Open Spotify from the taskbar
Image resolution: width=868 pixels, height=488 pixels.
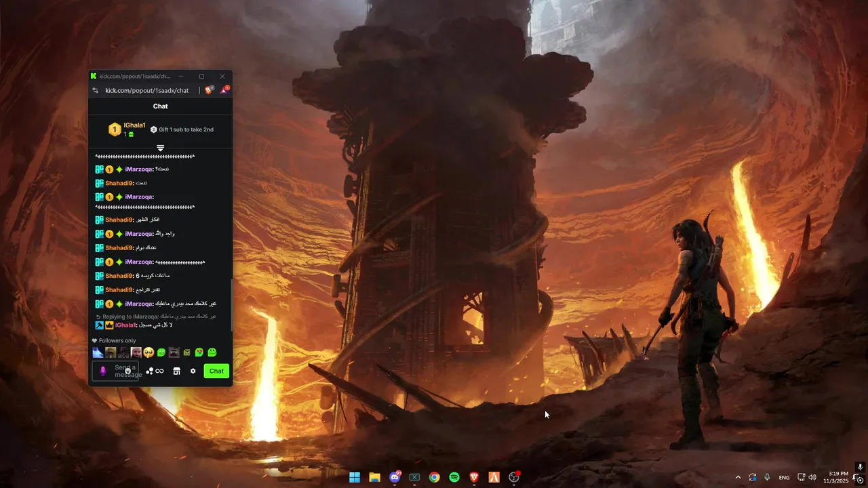454,477
